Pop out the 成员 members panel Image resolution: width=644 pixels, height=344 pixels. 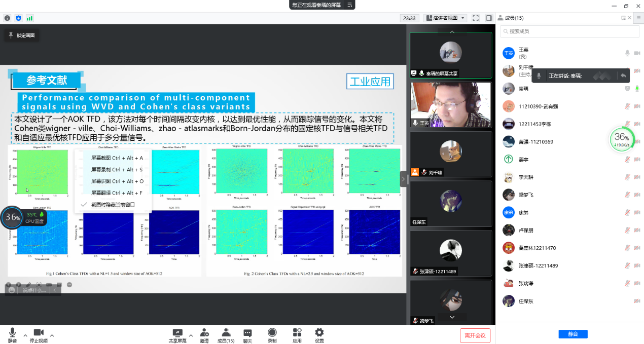tap(623, 18)
